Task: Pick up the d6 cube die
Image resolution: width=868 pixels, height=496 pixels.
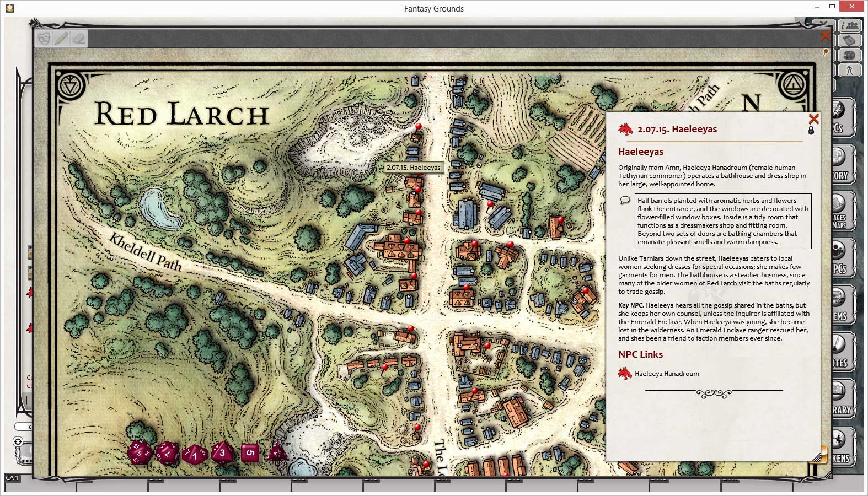Action: 250,453
